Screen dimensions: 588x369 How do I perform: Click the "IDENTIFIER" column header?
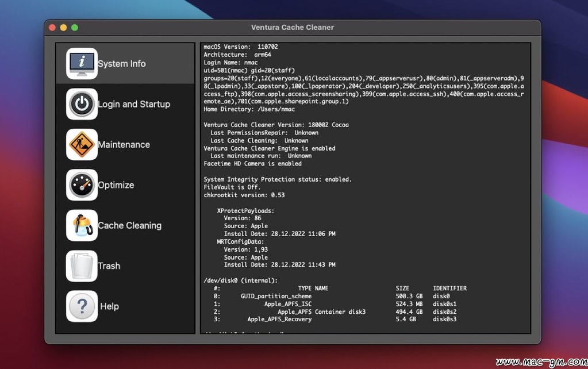[x=450, y=289]
